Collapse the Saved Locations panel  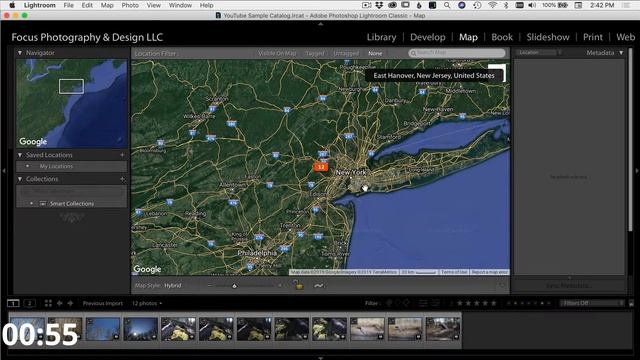tap(20, 155)
